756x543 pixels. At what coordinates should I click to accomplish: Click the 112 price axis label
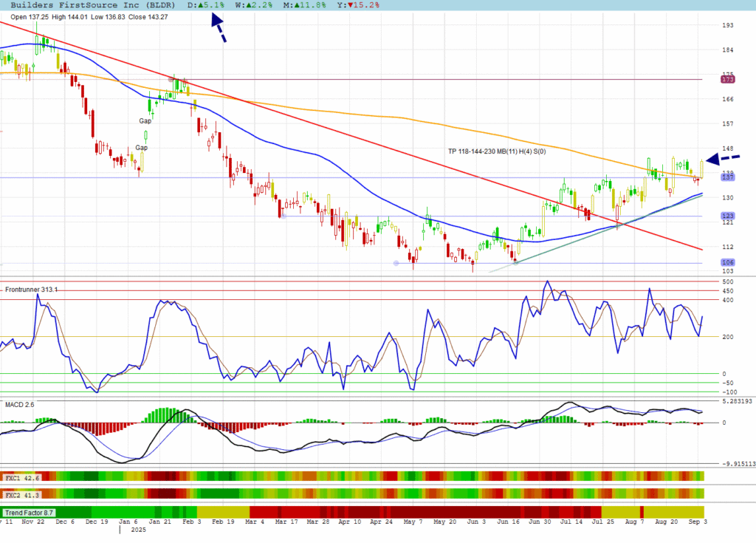tap(727, 247)
